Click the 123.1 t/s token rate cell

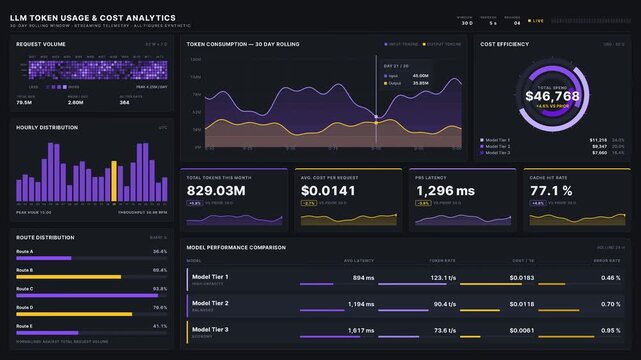click(x=443, y=278)
